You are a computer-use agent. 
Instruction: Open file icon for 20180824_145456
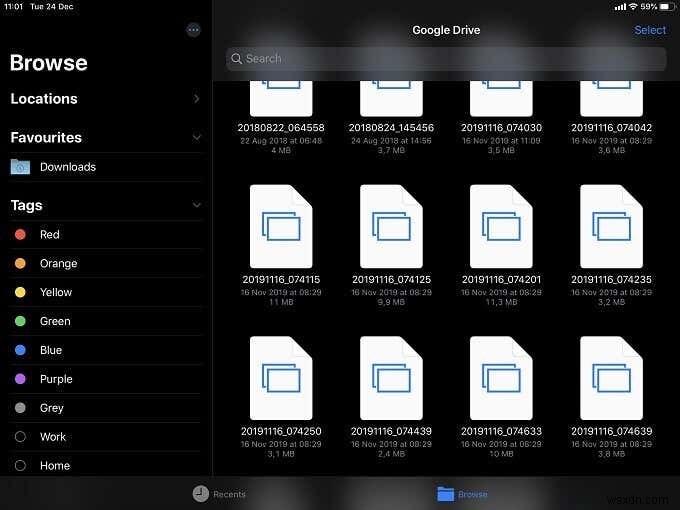click(x=391, y=98)
